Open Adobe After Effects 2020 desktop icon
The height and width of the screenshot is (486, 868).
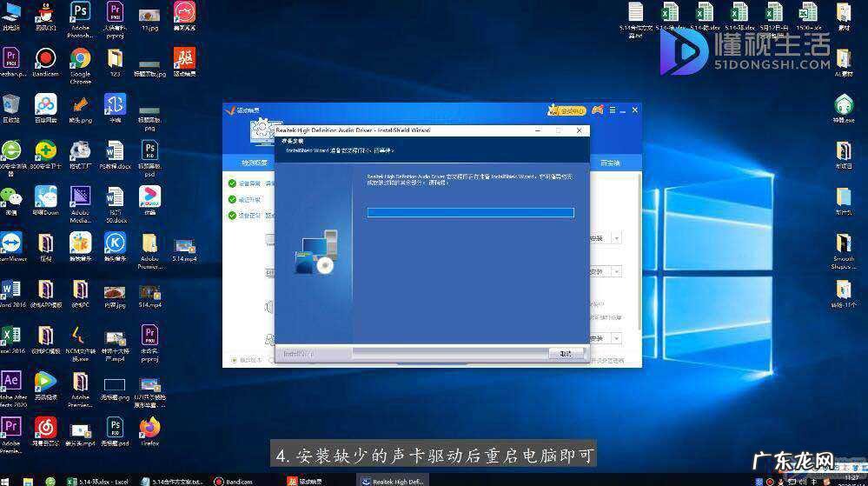tap(10, 383)
